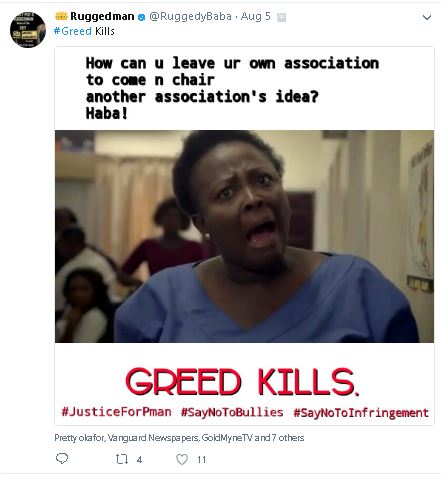Viewport: 442px width, 477px height.
Task: Retweet using the retweet arrows icon
Action: tap(122, 459)
